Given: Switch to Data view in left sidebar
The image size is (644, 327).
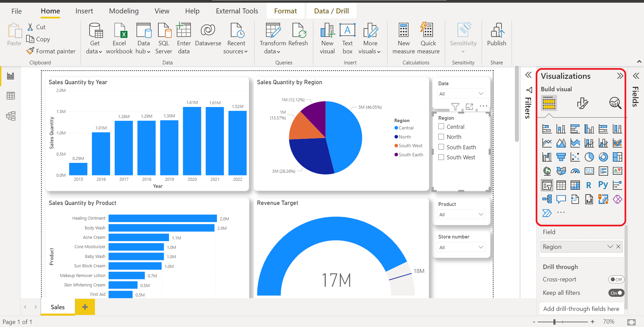Looking at the screenshot, I should click(11, 96).
